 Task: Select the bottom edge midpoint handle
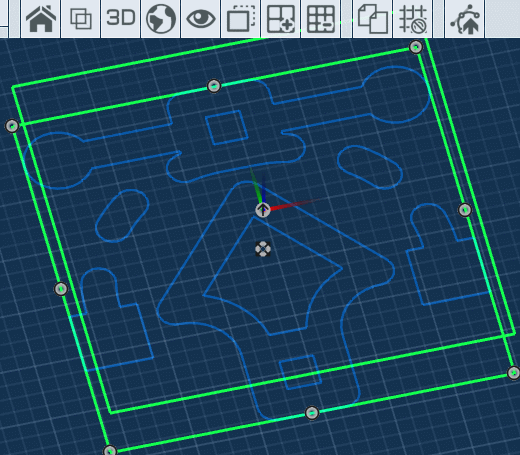(312, 413)
